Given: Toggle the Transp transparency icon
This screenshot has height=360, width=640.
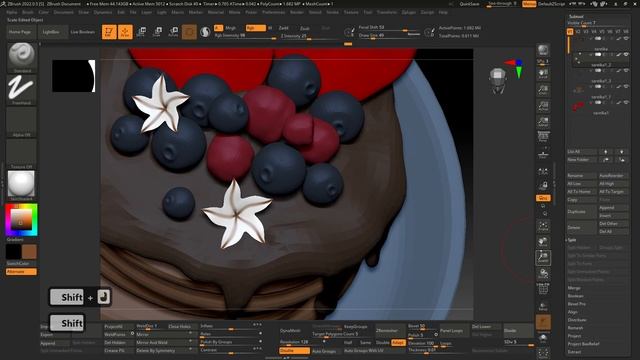Looking at the screenshot, I should tap(543, 306).
